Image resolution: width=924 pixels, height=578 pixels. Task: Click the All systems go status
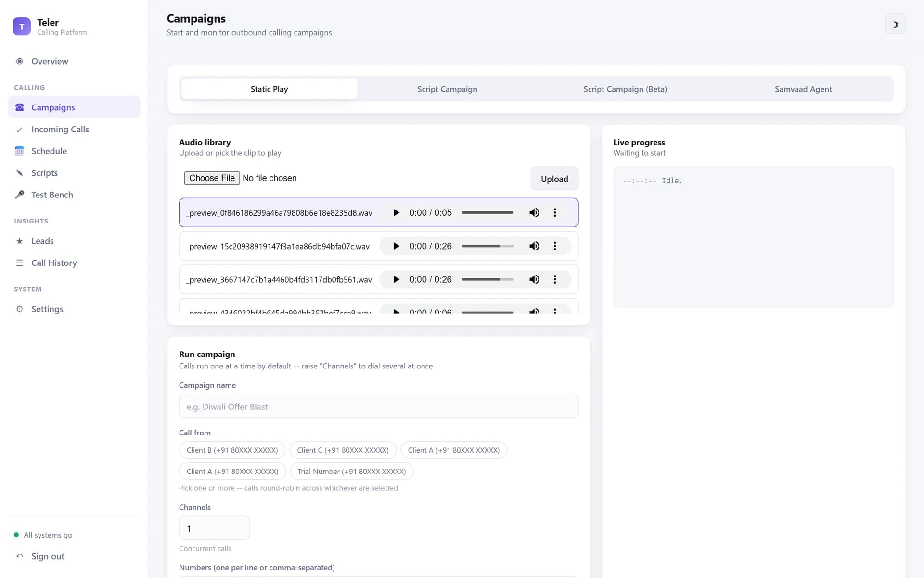(x=43, y=535)
